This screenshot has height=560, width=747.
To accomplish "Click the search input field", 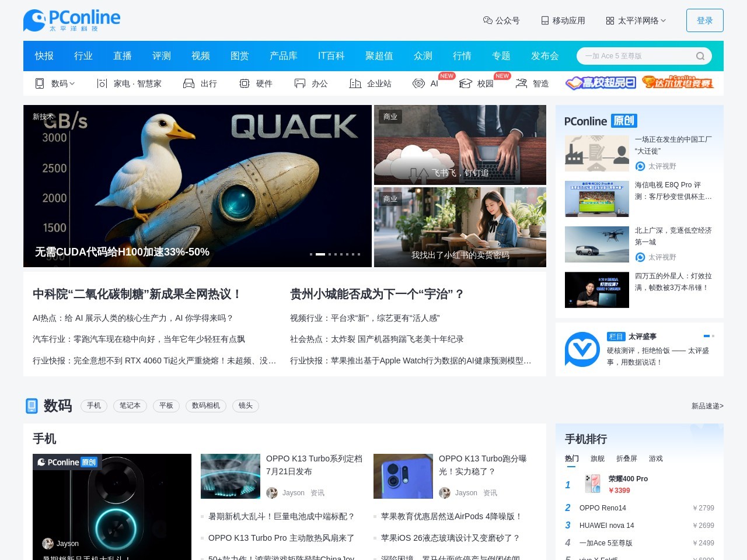I will tap(636, 56).
